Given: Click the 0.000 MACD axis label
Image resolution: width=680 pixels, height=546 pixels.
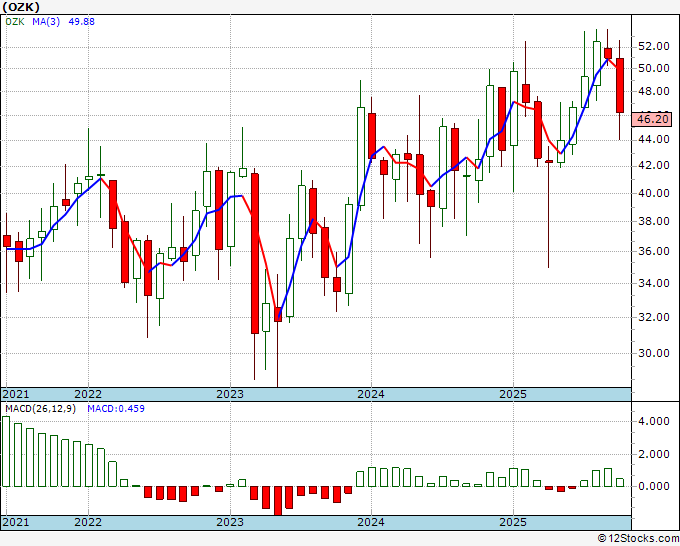Looking at the screenshot, I should (x=653, y=486).
